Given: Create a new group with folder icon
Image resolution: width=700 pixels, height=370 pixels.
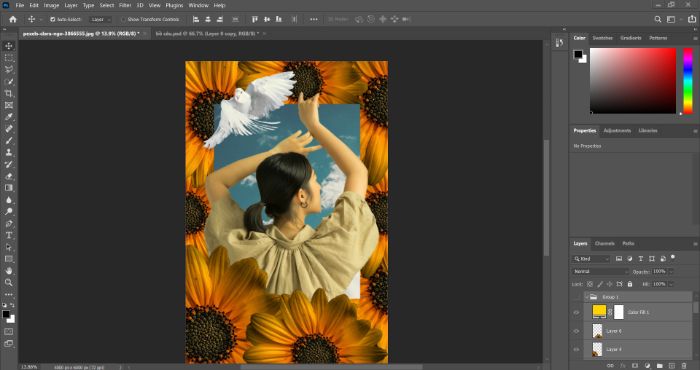Looking at the screenshot, I should (x=659, y=366).
